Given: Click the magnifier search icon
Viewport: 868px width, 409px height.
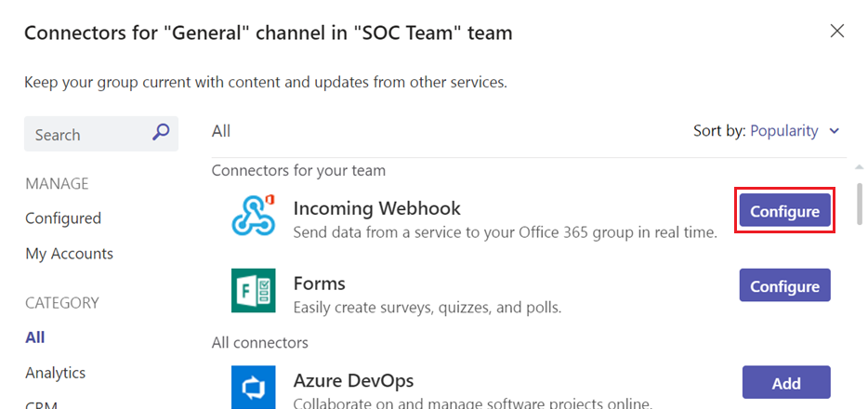Looking at the screenshot, I should click(161, 132).
